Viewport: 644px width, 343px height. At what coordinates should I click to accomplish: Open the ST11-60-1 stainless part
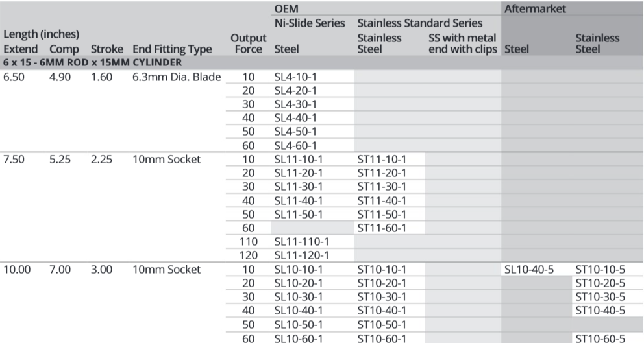(381, 228)
